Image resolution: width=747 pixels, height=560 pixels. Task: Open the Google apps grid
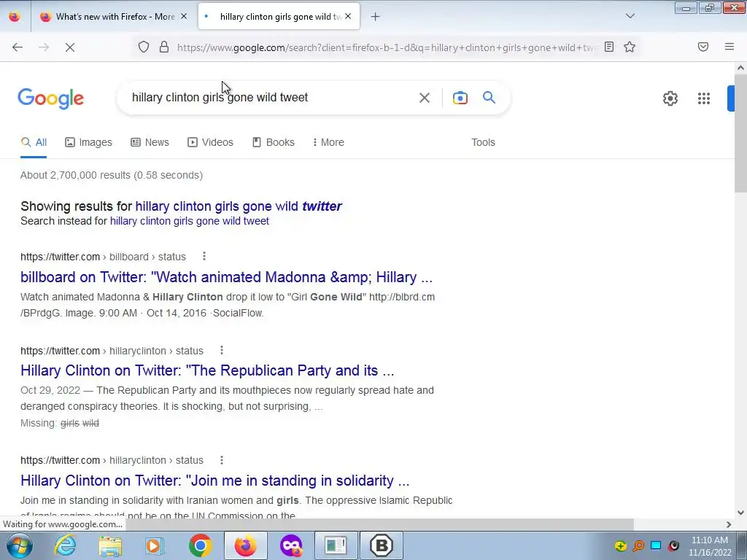(x=704, y=98)
